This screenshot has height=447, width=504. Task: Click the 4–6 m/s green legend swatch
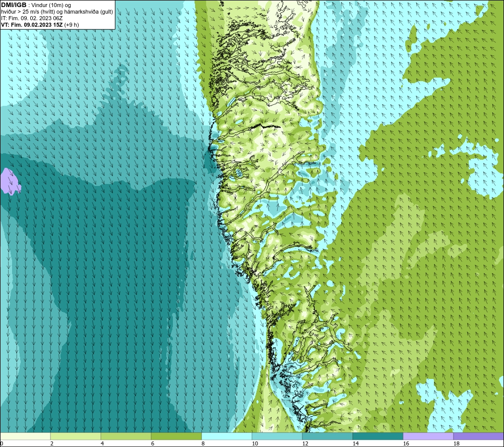[126, 436]
